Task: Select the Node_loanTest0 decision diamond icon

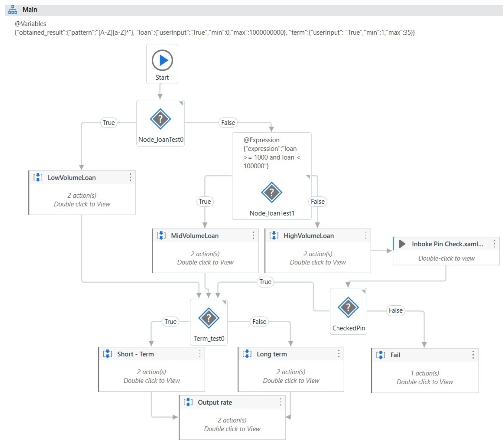Action: (160, 119)
